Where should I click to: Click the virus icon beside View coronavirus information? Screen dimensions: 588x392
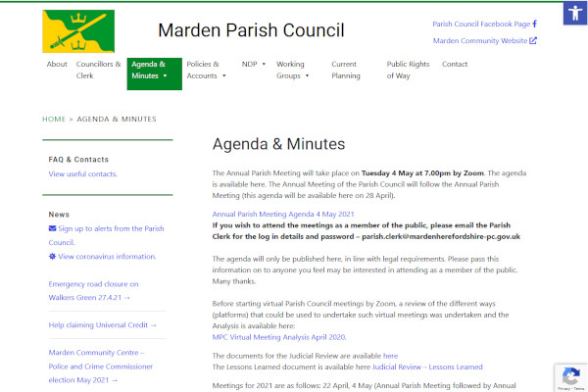[x=52, y=256]
